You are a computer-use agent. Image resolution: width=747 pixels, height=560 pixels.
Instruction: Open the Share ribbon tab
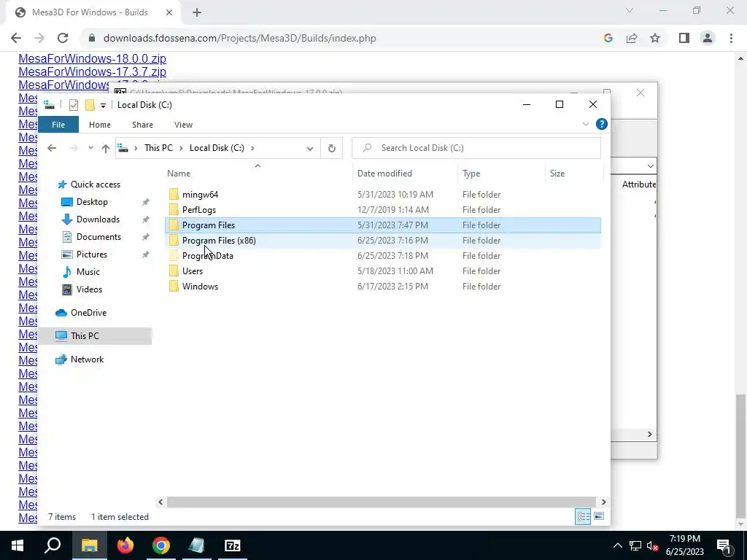(142, 125)
